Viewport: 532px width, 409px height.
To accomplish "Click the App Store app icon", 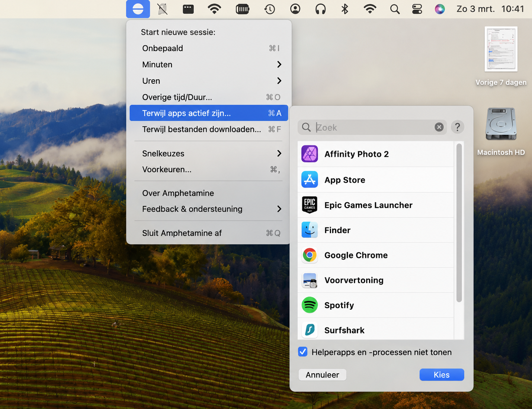I will pos(310,180).
